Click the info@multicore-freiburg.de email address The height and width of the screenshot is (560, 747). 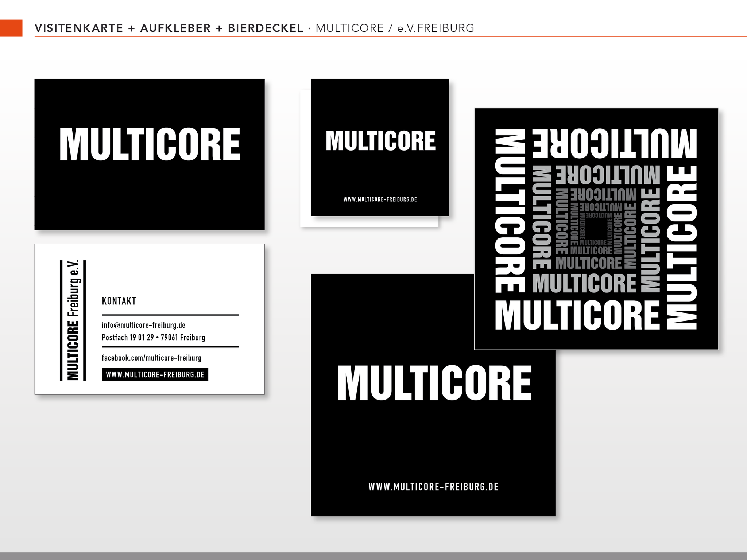coord(143,325)
